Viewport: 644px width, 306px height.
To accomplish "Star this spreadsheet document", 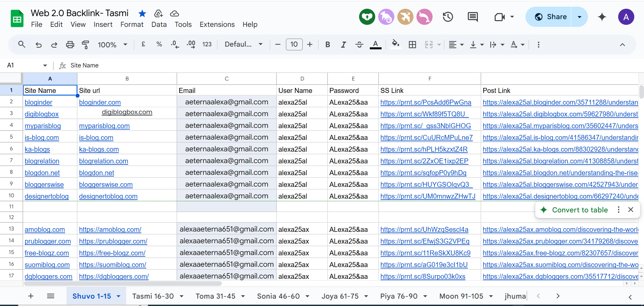I will click(142, 13).
